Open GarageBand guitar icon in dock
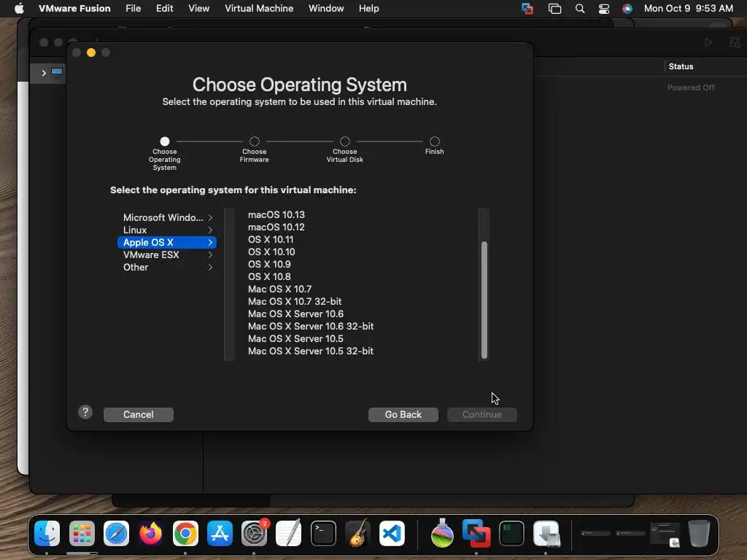747x560 pixels. 357,533
